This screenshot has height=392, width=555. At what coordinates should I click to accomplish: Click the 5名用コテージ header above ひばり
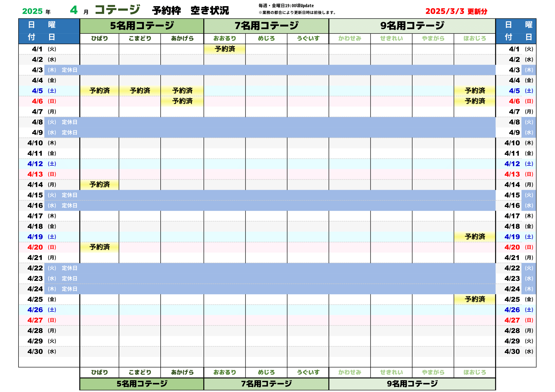[x=142, y=26]
